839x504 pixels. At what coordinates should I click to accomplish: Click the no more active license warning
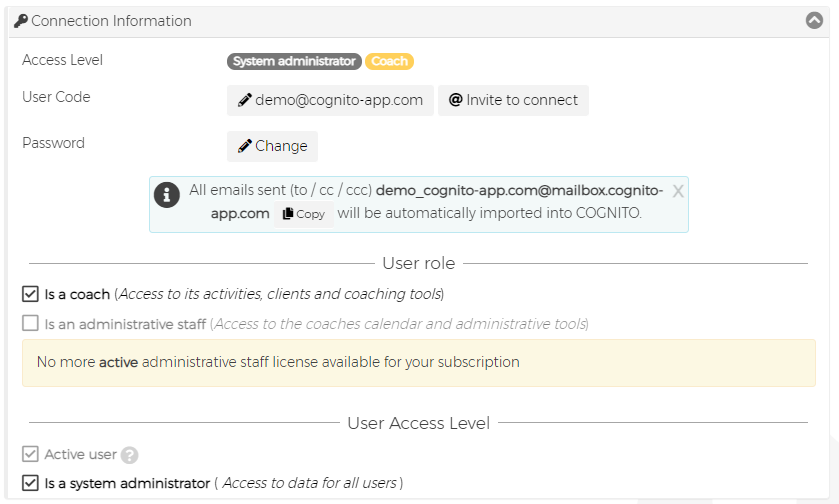click(418, 362)
